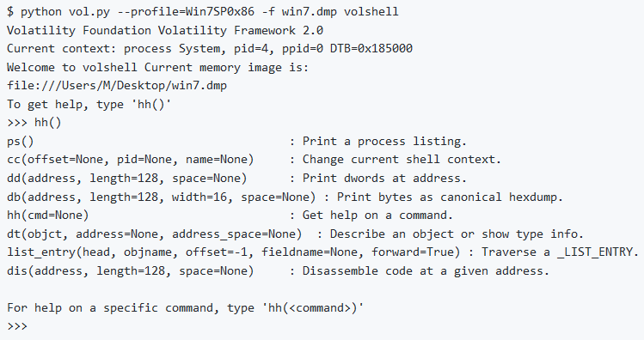Click 'Print bytes as canonical hexdump.' text
Screen dimensions: 644x340
[450, 197]
